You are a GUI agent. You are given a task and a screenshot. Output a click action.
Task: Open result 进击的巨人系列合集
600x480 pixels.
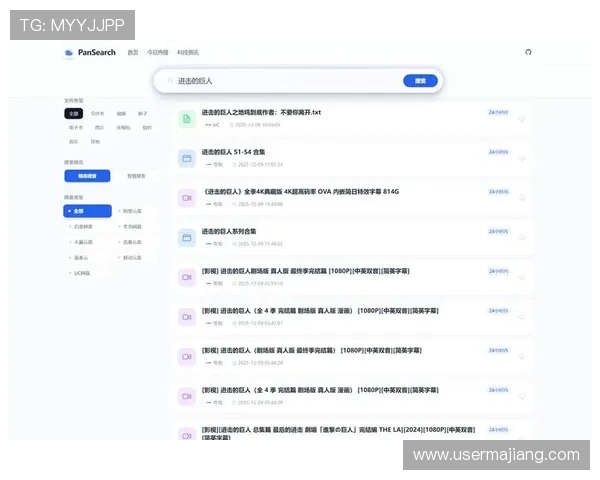pos(229,231)
